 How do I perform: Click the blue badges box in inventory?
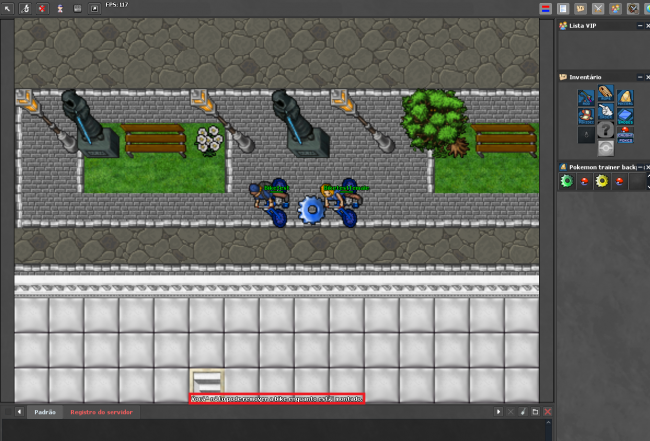click(x=625, y=116)
